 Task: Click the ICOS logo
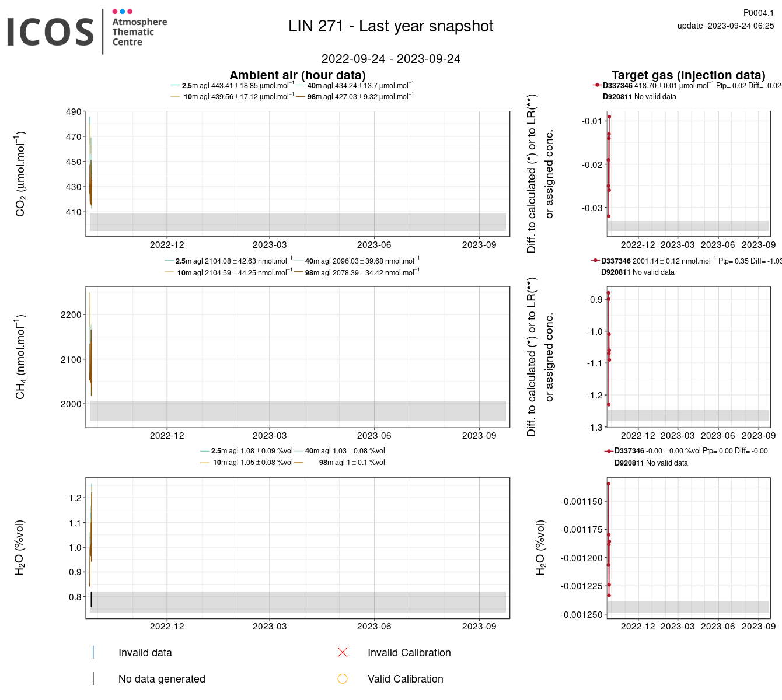50,32
